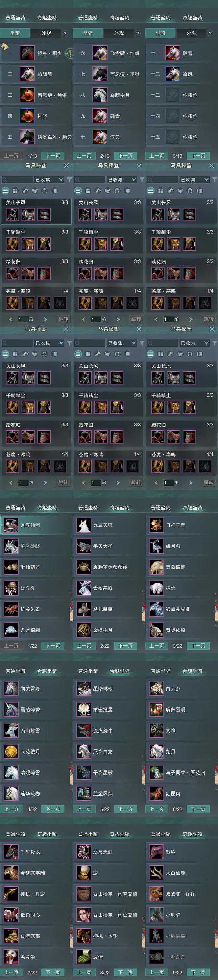
Task: Pick the 银翼苍冥雕 mount entry
Action: [182, 609]
